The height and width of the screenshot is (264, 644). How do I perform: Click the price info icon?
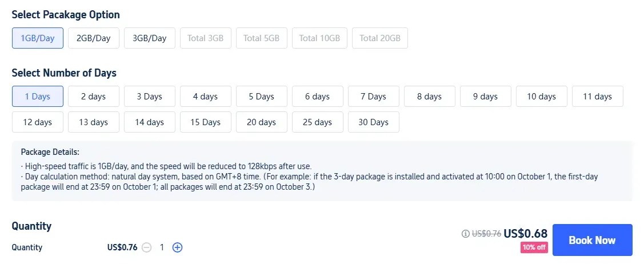(465, 234)
